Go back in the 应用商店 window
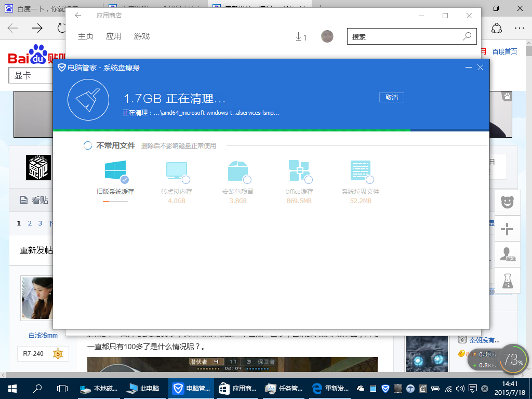Image resolution: width=532 pixels, height=399 pixels. coord(78,15)
